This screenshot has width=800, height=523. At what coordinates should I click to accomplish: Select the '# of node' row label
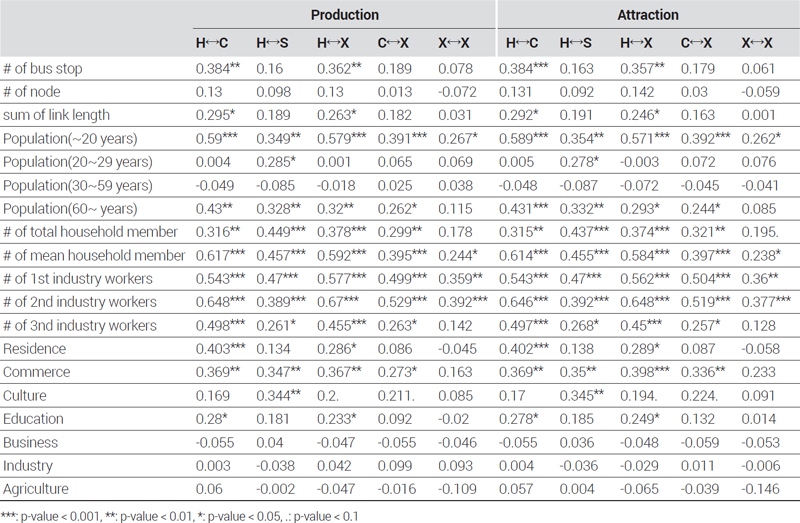point(32,92)
